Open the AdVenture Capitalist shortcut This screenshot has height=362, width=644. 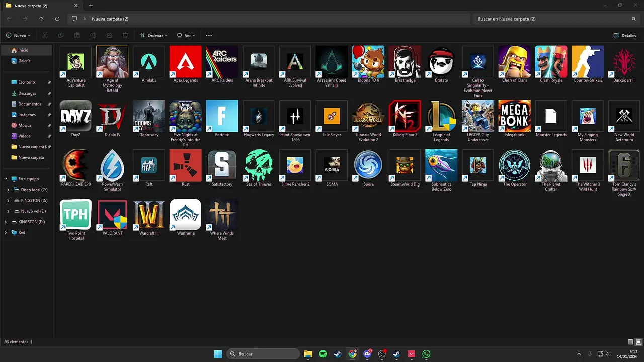76,62
